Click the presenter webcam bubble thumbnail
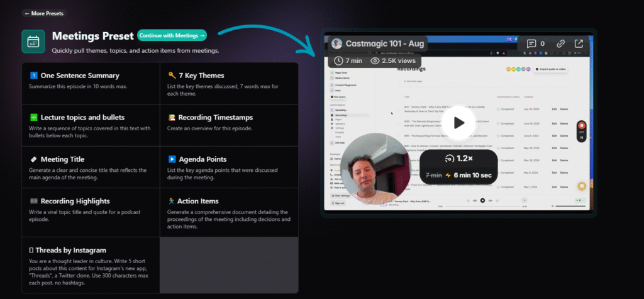The width and height of the screenshot is (644, 299). [372, 168]
